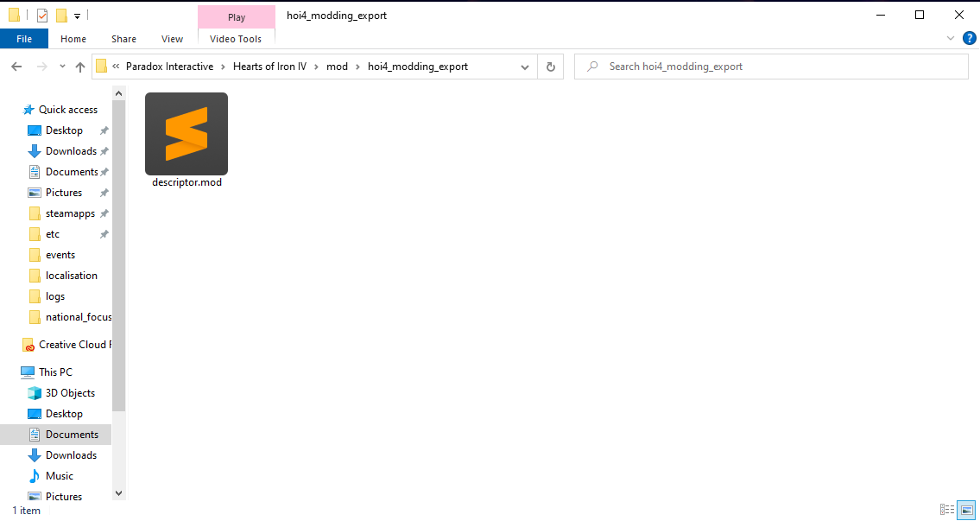Click the Back navigation arrow

coord(16,67)
